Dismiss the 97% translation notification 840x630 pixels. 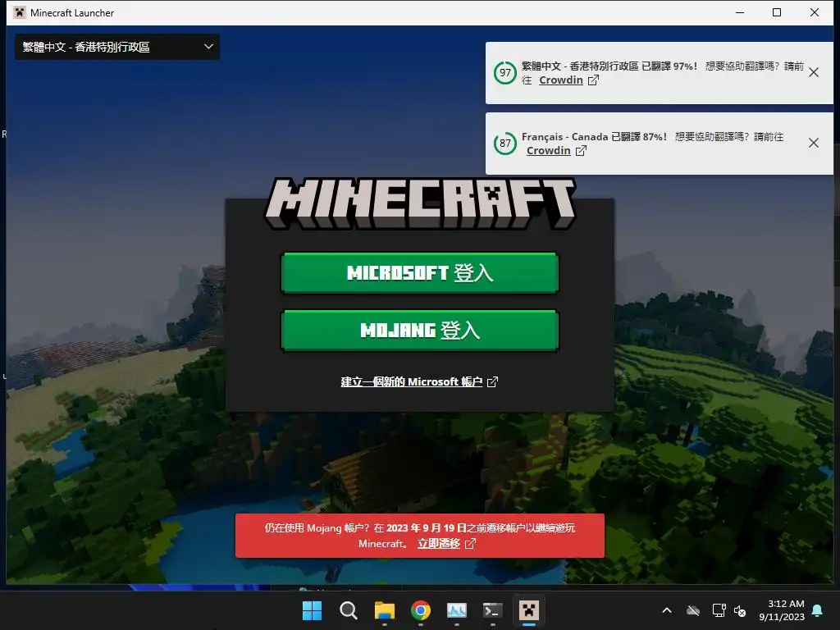point(813,72)
